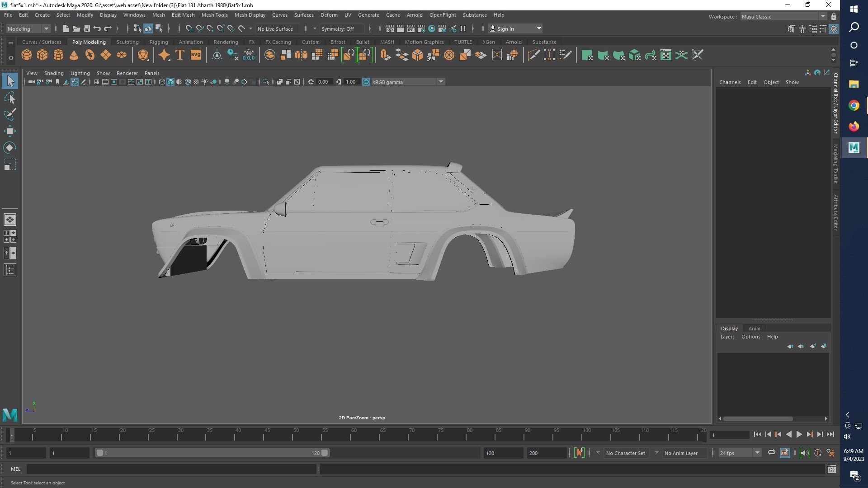This screenshot has width=868, height=488.
Task: Click the Play forwards button
Action: coord(799,435)
